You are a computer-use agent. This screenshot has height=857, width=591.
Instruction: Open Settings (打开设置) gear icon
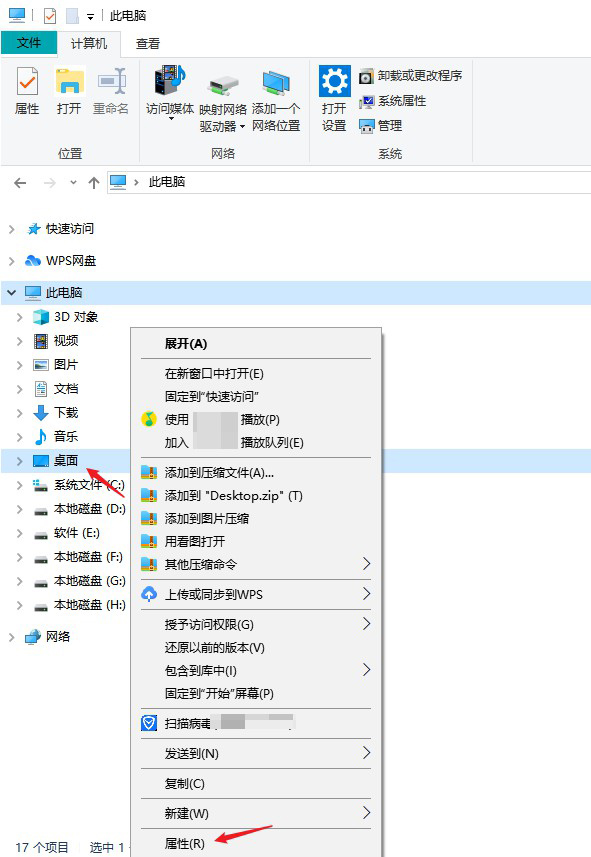click(x=334, y=98)
